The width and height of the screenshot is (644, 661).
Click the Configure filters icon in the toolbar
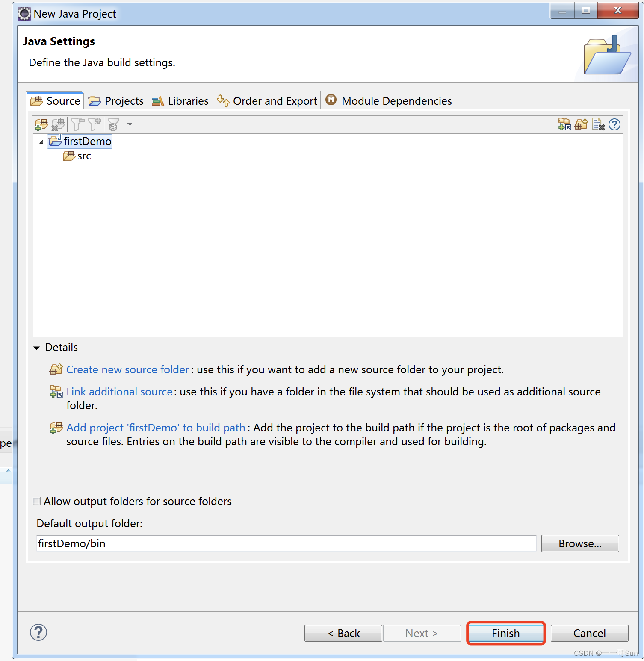(113, 125)
